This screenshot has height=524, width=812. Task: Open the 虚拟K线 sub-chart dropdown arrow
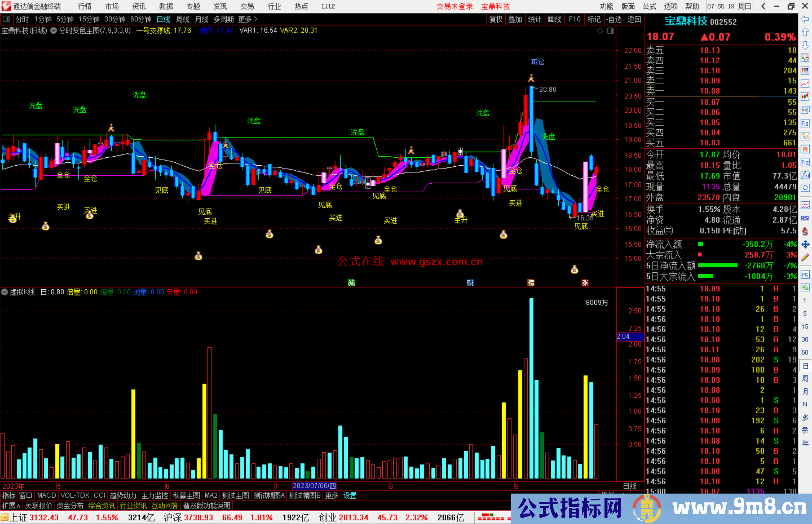coord(5,292)
